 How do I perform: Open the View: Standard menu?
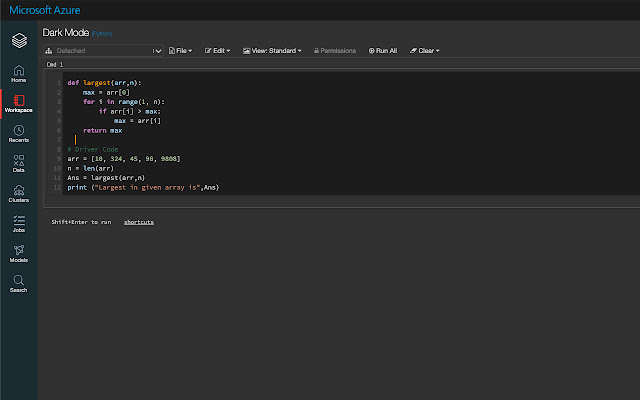pos(272,51)
